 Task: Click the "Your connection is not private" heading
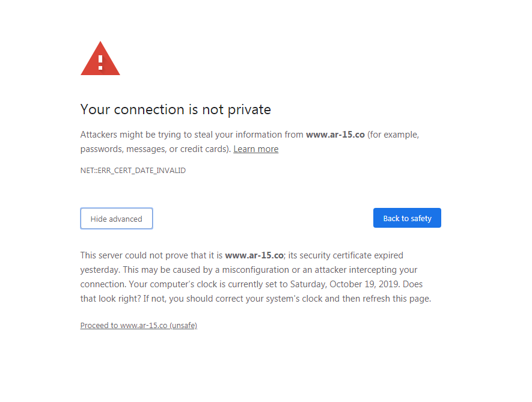[176, 109]
